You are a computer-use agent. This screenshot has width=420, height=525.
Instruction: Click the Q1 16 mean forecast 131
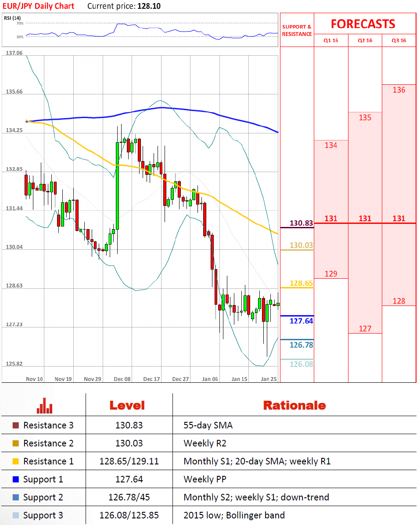point(331,219)
